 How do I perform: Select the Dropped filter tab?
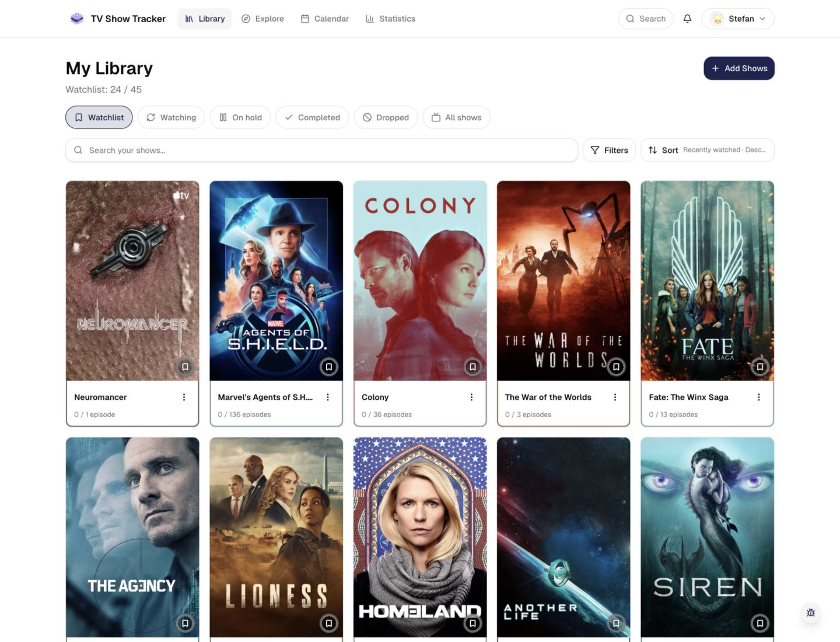click(x=386, y=117)
